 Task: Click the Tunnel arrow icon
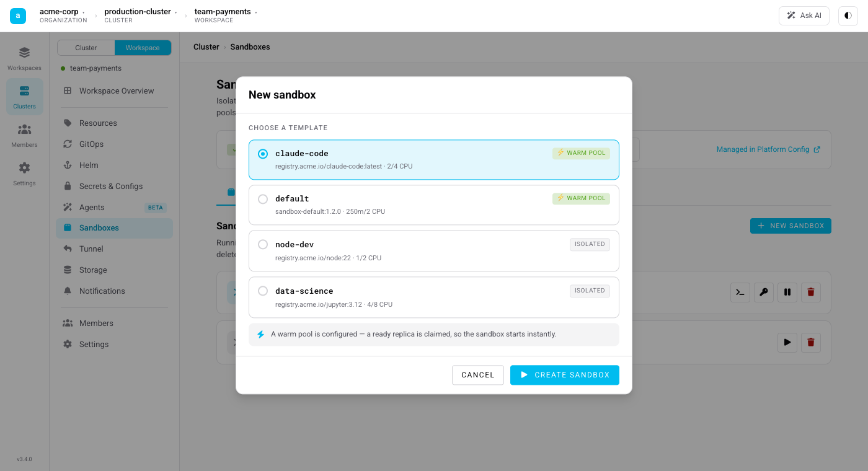click(x=68, y=249)
